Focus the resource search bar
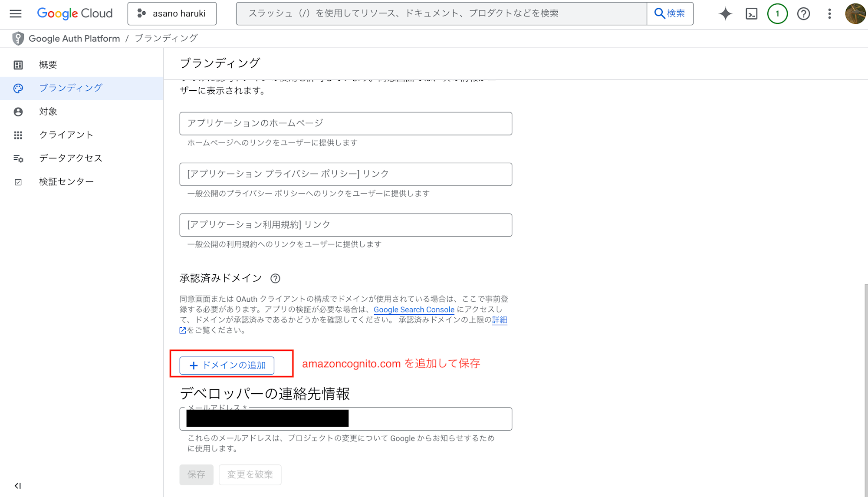 click(x=441, y=13)
